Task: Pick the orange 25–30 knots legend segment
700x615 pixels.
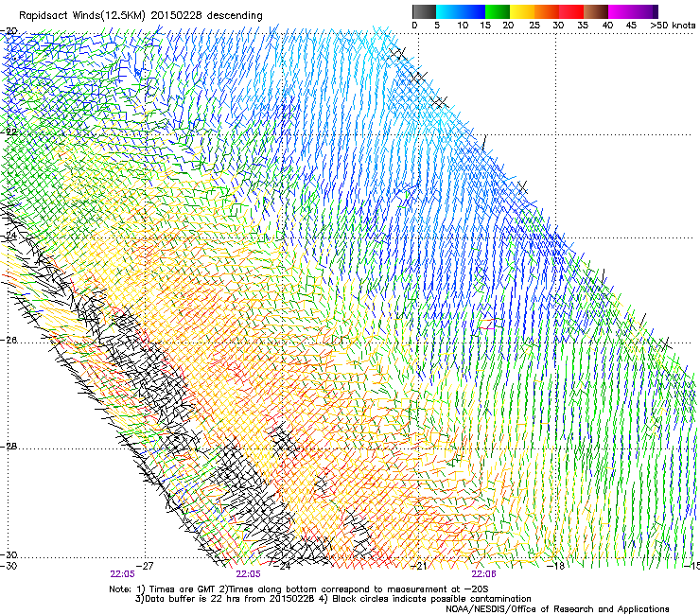Action: pyautogui.click(x=547, y=11)
